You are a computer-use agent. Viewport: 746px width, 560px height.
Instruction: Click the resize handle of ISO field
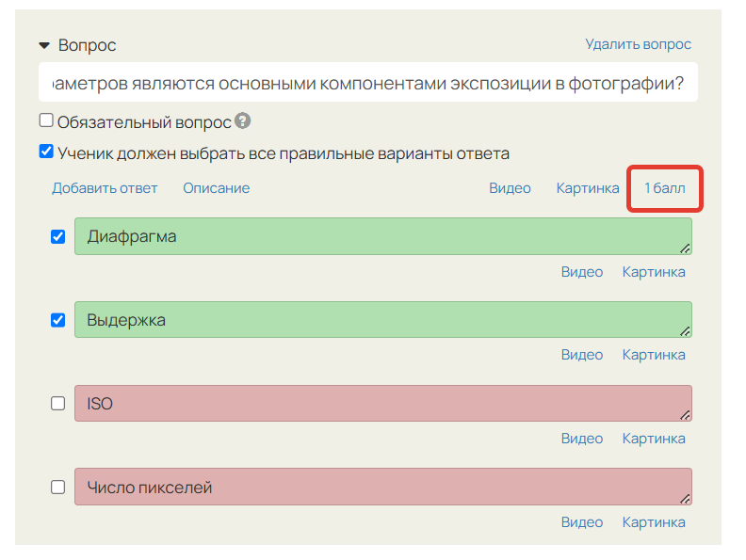685,415
